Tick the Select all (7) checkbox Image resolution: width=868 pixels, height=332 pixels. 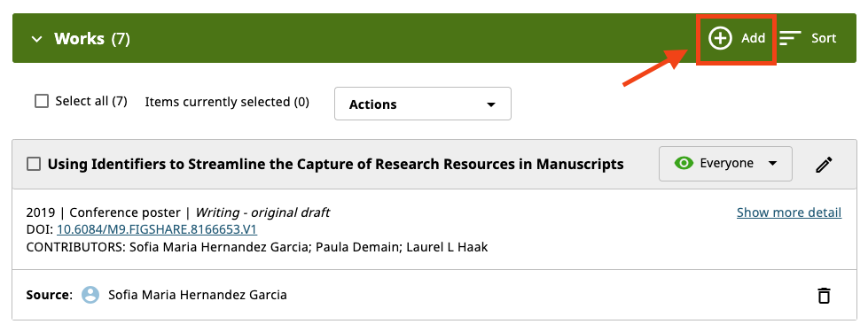click(x=42, y=101)
